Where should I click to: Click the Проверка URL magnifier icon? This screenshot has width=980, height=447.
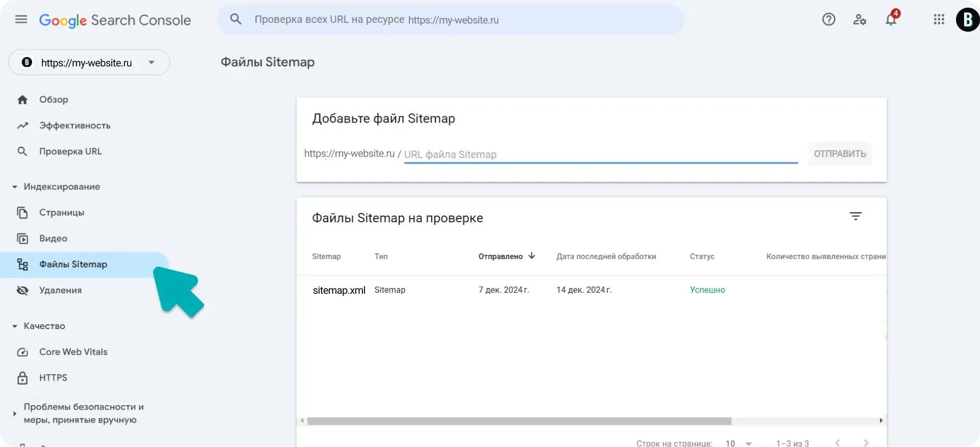click(x=22, y=151)
